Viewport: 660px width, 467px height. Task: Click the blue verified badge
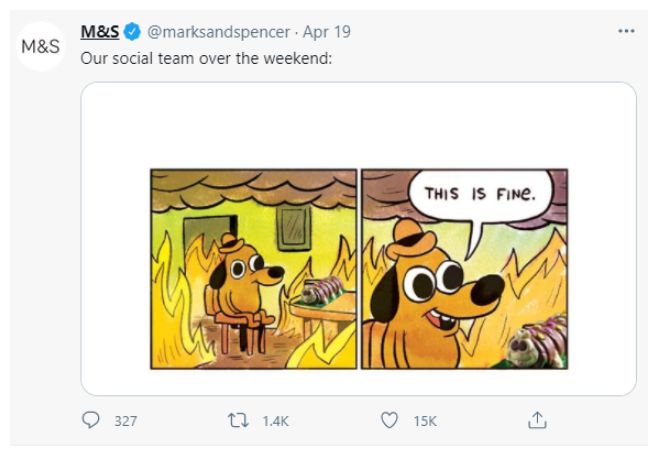132,32
